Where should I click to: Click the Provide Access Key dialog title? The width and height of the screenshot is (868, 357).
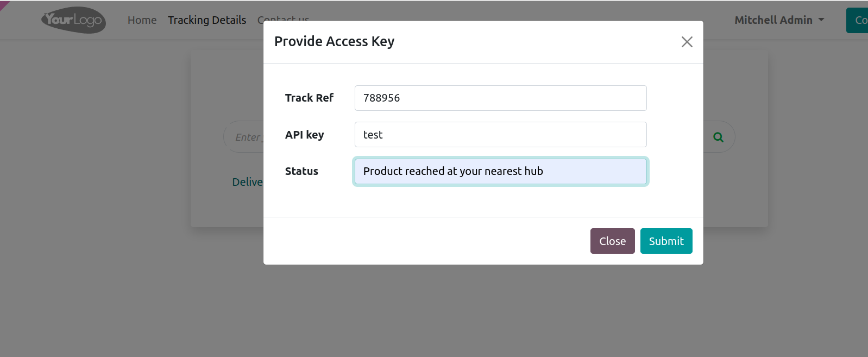tap(334, 42)
